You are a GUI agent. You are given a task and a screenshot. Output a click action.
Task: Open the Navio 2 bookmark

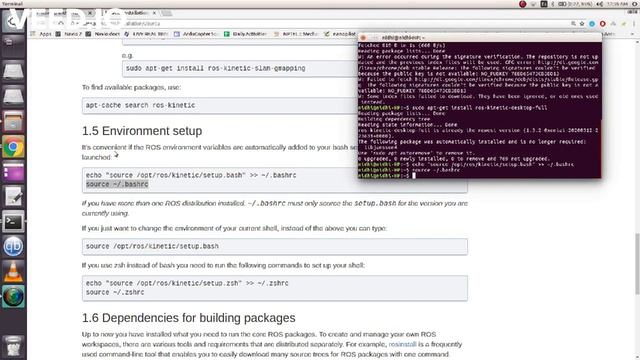click(69, 34)
